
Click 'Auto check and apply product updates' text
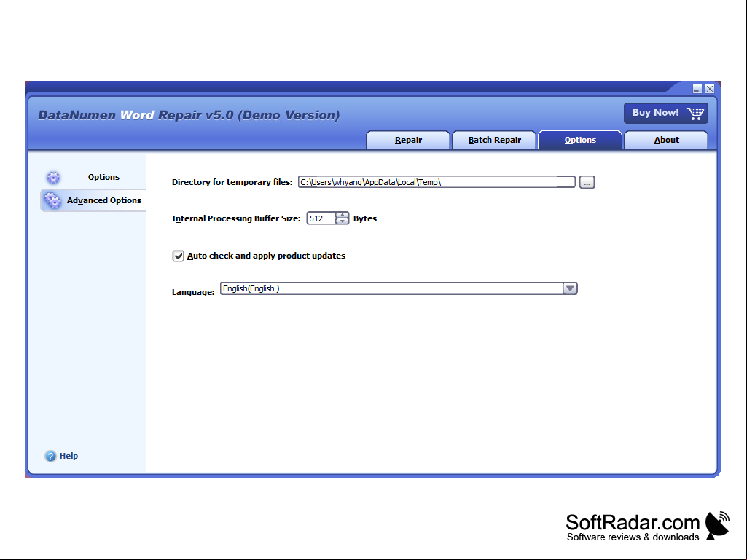(x=266, y=256)
